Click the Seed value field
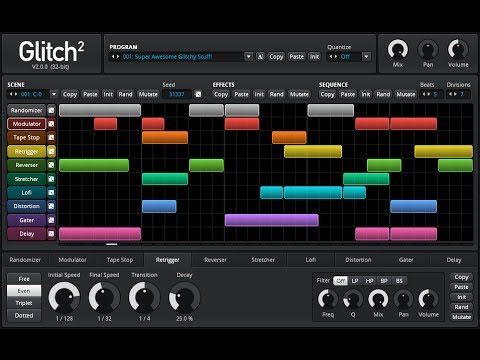This screenshot has width=480, height=360. point(177,94)
